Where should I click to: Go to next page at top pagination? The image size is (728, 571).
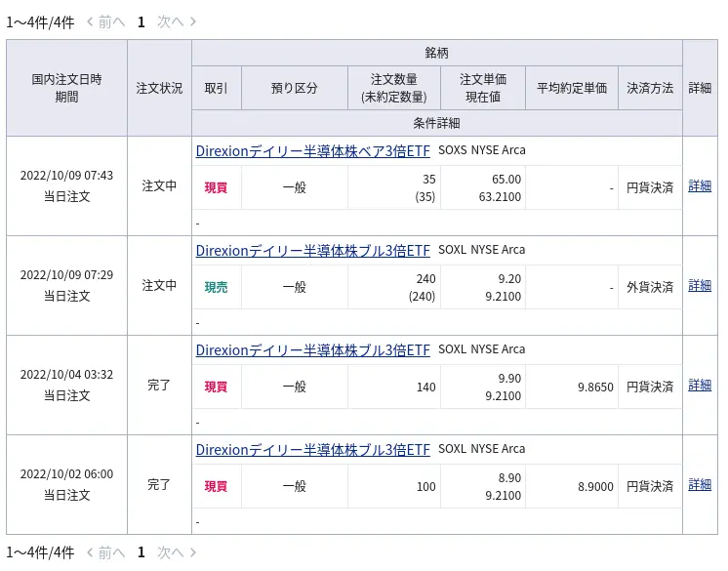177,21
